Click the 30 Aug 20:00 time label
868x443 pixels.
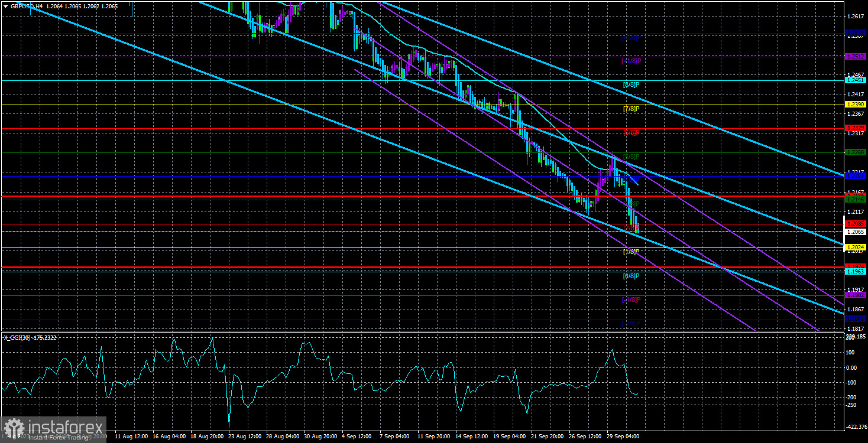(321, 437)
